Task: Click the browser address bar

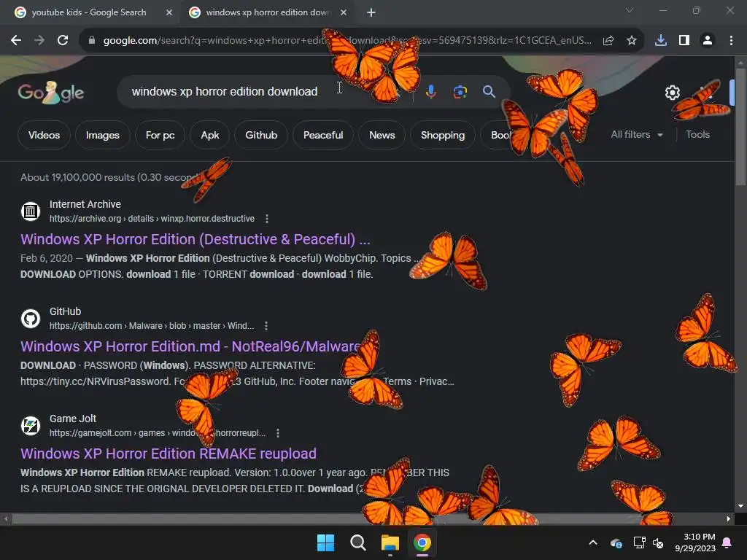Action: (x=347, y=41)
